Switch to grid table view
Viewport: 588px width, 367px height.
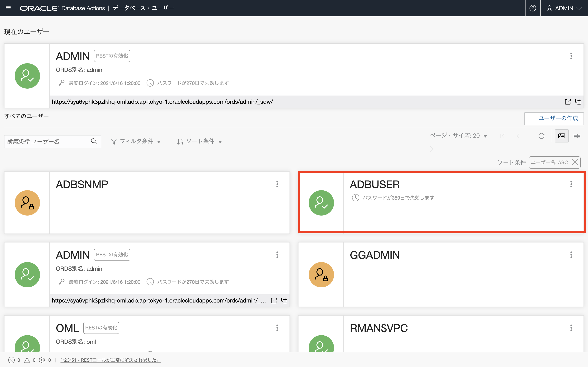click(x=577, y=136)
